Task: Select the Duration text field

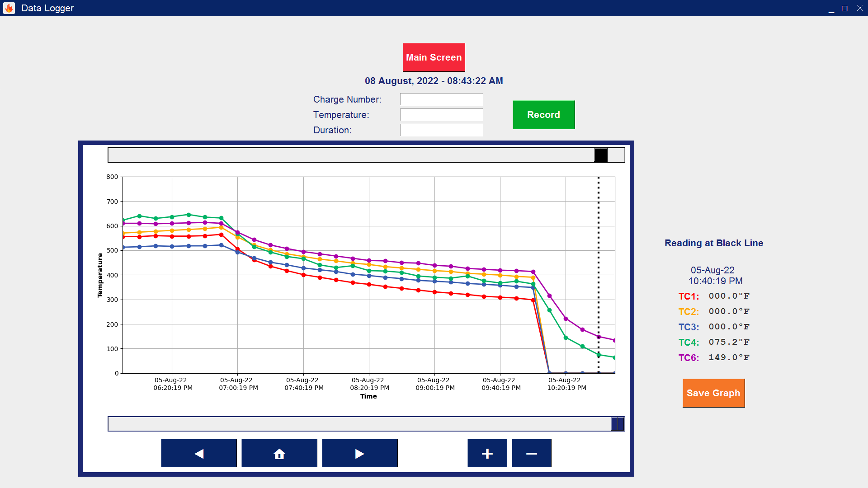Action: point(441,130)
